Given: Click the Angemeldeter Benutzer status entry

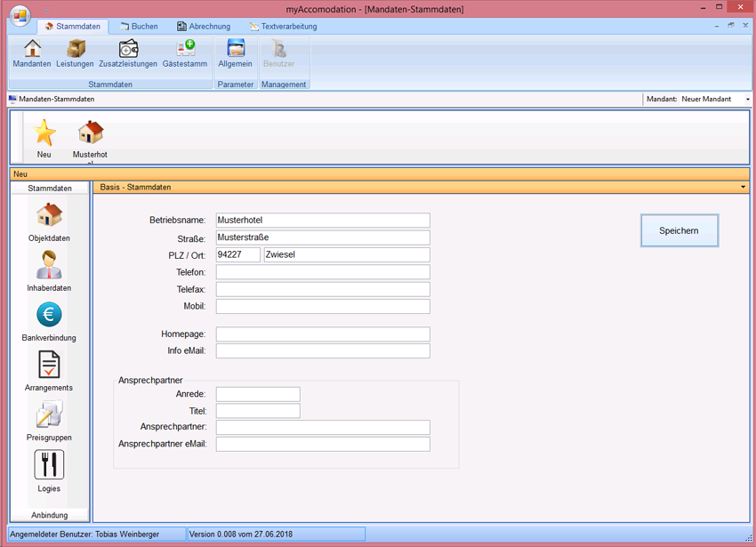Looking at the screenshot, I should point(97,534).
